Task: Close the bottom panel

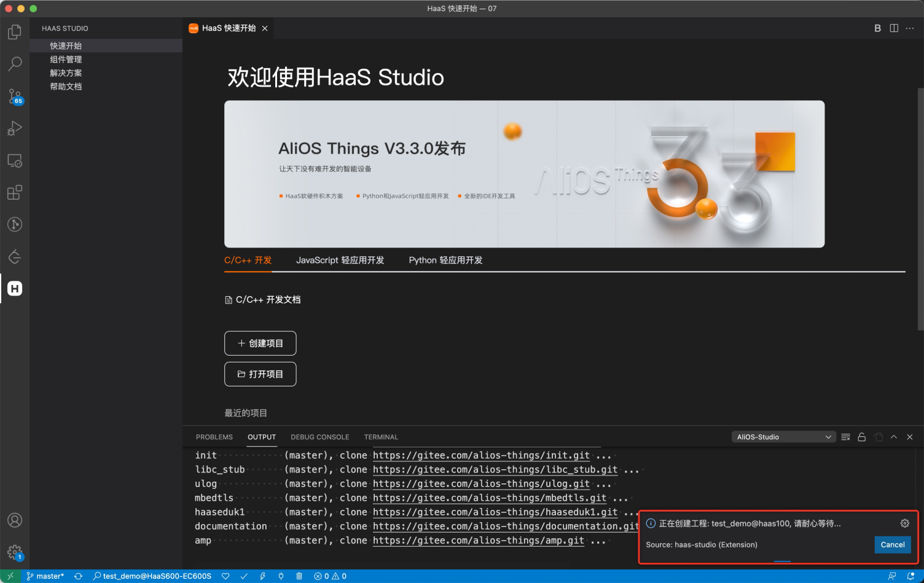Action: (910, 437)
